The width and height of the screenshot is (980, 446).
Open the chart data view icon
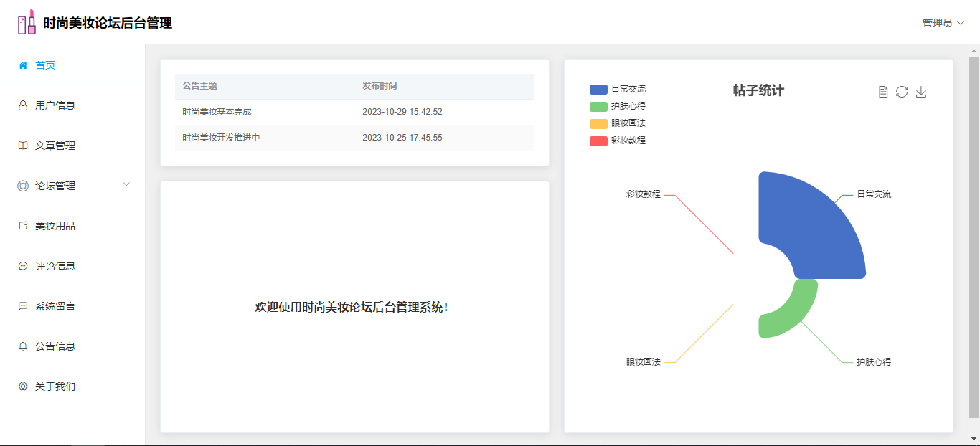coord(883,92)
